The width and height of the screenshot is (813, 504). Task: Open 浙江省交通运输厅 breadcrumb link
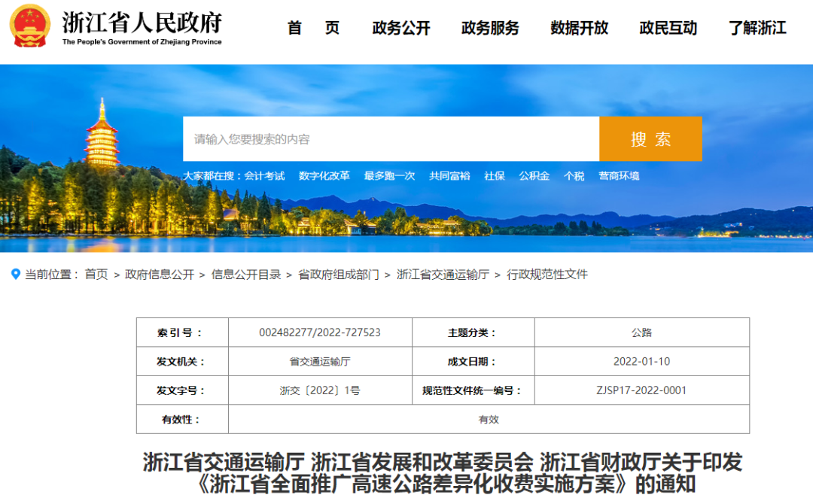pos(443,275)
